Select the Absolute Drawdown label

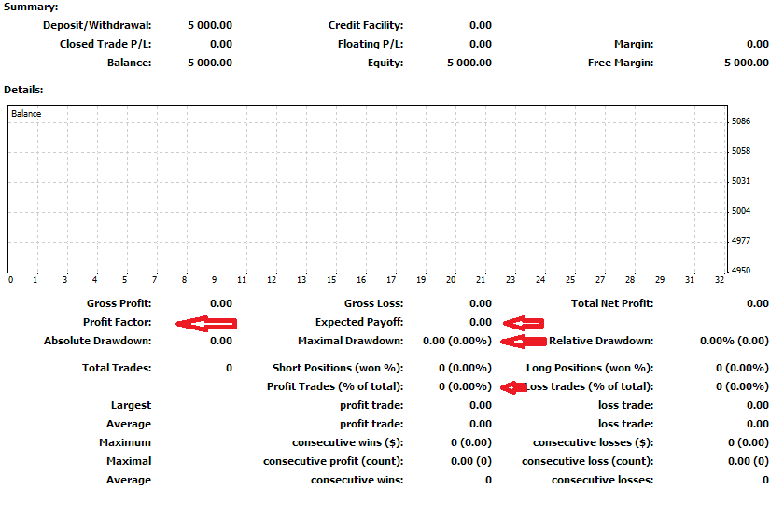pos(97,341)
